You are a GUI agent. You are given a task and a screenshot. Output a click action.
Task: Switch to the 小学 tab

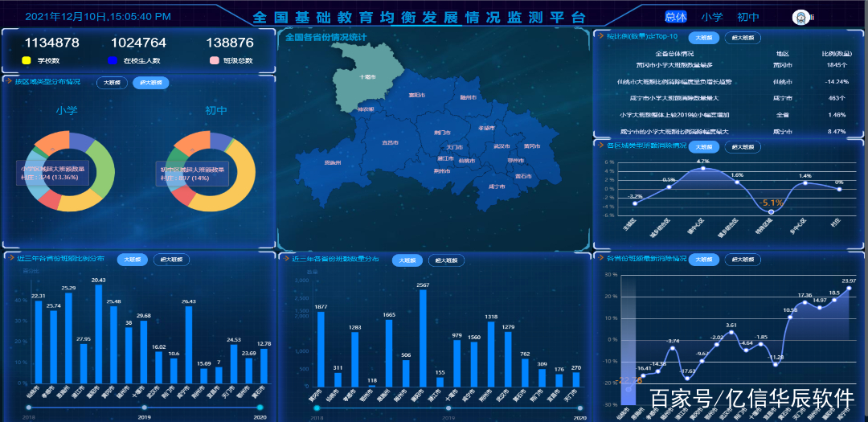tap(711, 17)
